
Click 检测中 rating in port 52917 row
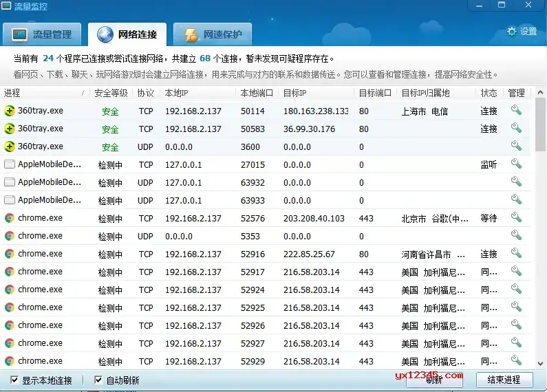[x=110, y=272]
